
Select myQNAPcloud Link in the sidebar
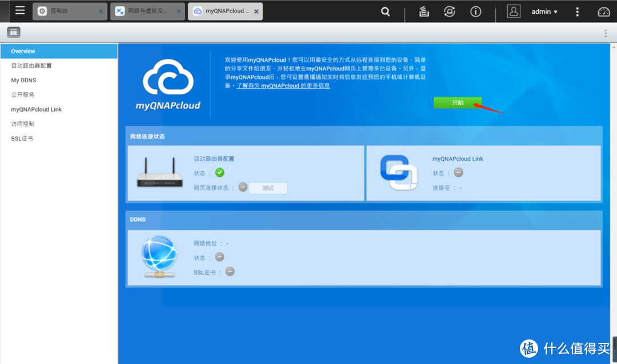pyautogui.click(x=59, y=109)
